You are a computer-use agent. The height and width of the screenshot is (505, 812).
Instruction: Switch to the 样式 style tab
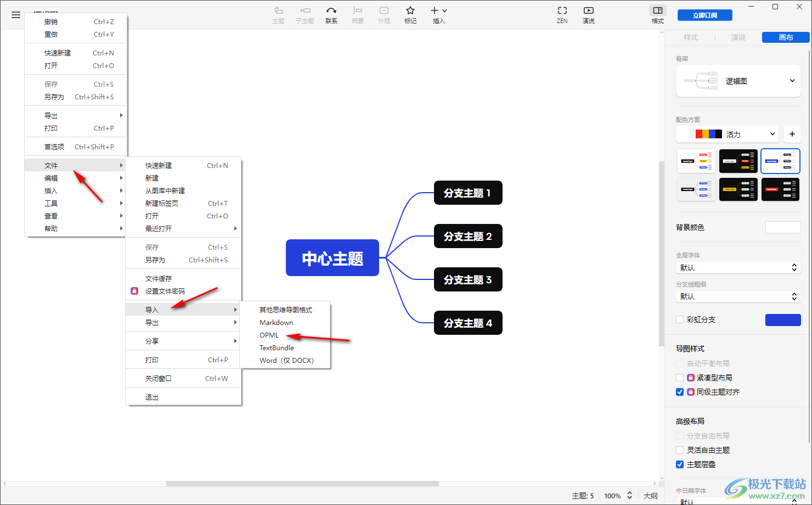click(x=691, y=37)
